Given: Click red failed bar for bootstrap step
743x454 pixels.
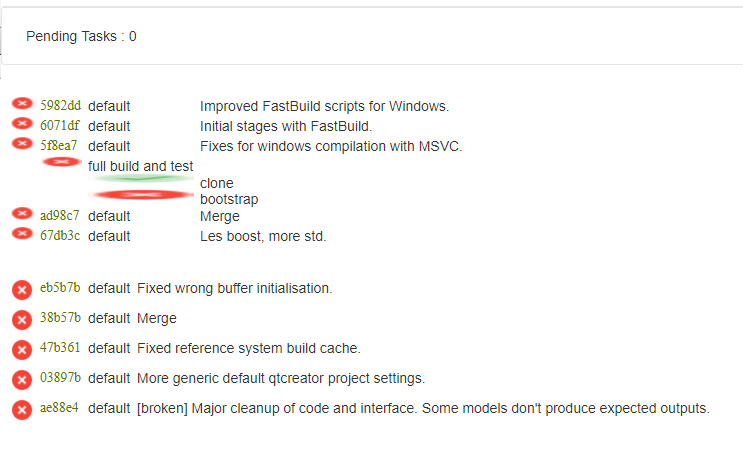Looking at the screenshot, I should [141, 195].
